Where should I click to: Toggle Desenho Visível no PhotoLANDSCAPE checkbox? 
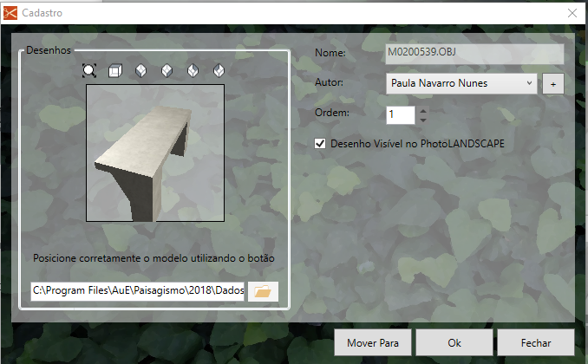[x=321, y=144]
